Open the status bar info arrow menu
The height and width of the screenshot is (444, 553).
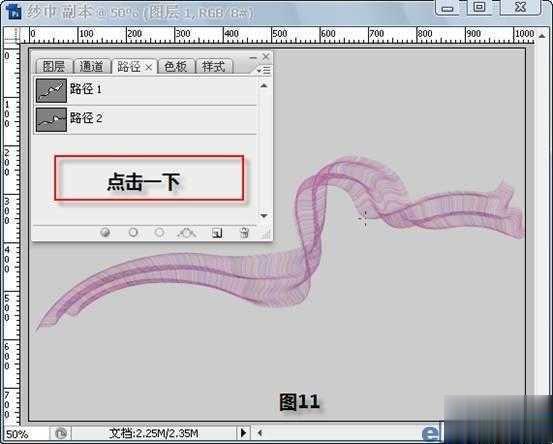[243, 433]
